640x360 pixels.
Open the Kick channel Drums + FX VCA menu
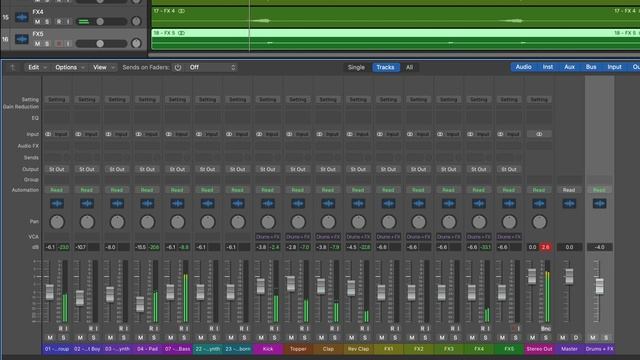pyautogui.click(x=268, y=236)
